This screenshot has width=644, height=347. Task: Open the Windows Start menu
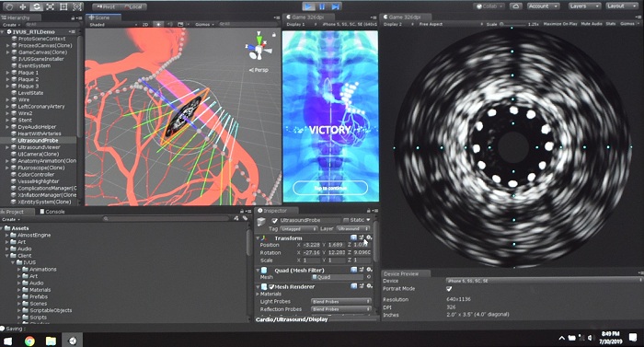coord(8,341)
